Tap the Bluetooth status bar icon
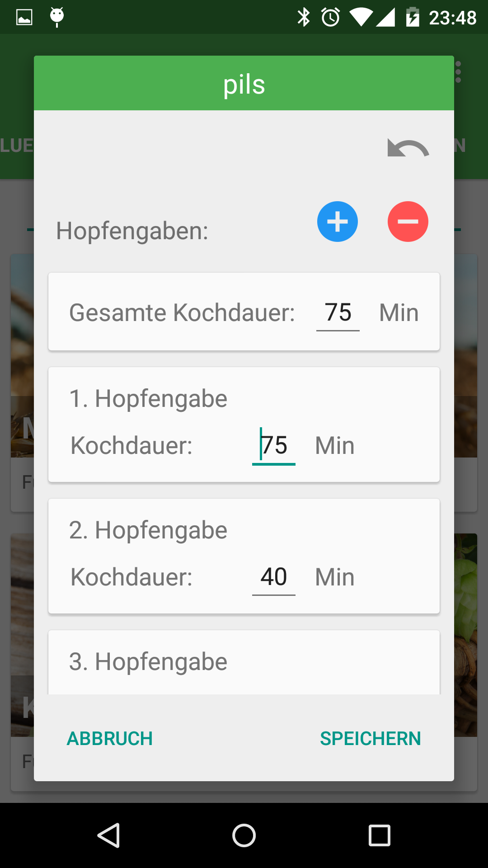The height and width of the screenshot is (868, 488). click(304, 18)
